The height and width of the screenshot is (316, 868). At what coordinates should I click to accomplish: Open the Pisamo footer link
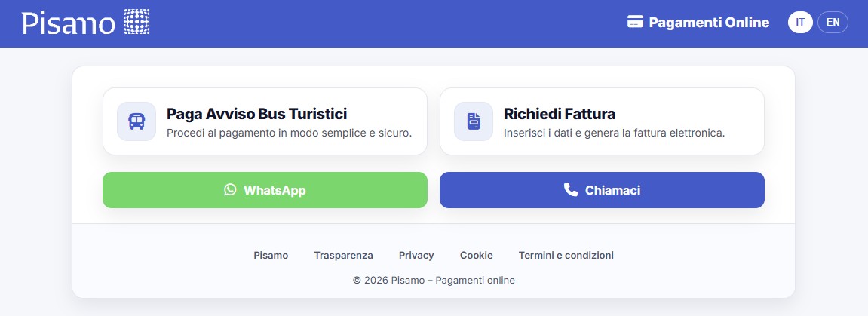pyautogui.click(x=271, y=256)
